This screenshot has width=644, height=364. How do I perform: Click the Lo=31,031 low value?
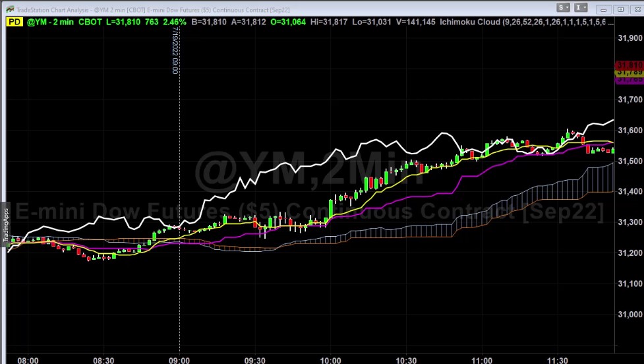click(x=372, y=22)
